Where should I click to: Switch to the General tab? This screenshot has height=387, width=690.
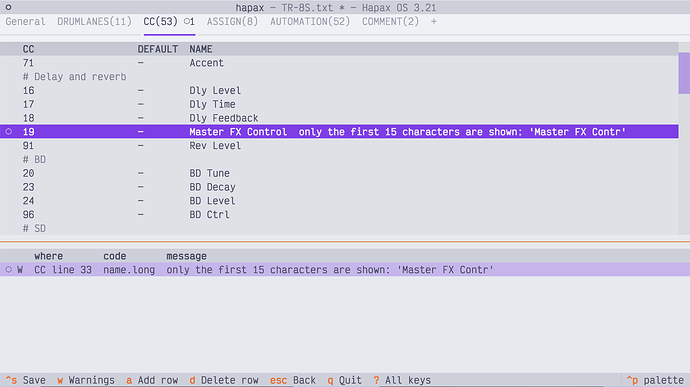[25, 22]
